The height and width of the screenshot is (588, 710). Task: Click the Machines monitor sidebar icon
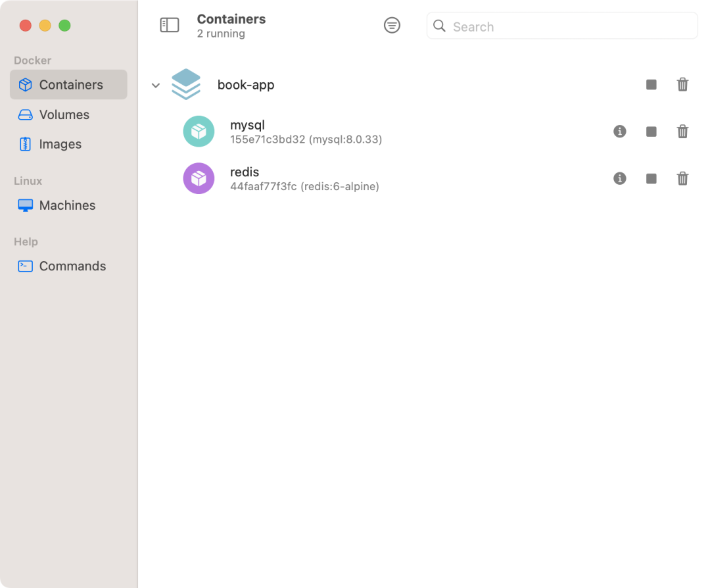[x=26, y=205]
